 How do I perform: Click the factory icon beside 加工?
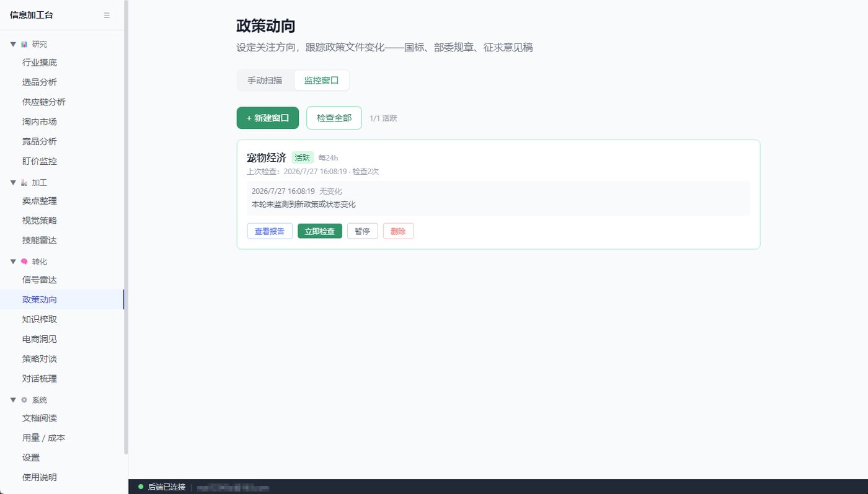[24, 182]
